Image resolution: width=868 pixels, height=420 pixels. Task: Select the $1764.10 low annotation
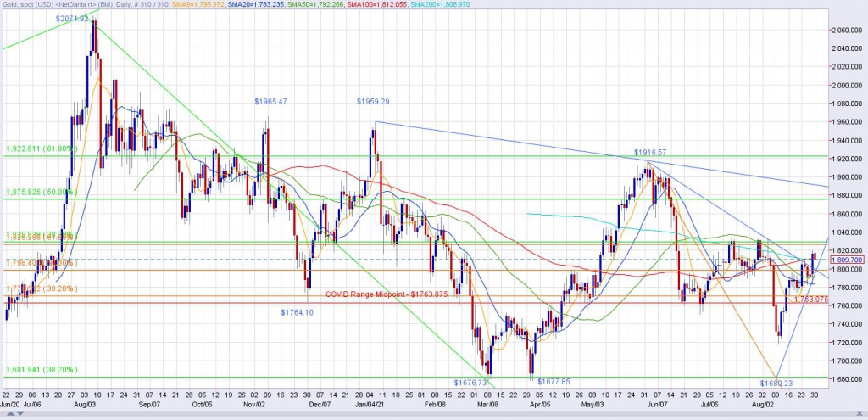click(297, 312)
